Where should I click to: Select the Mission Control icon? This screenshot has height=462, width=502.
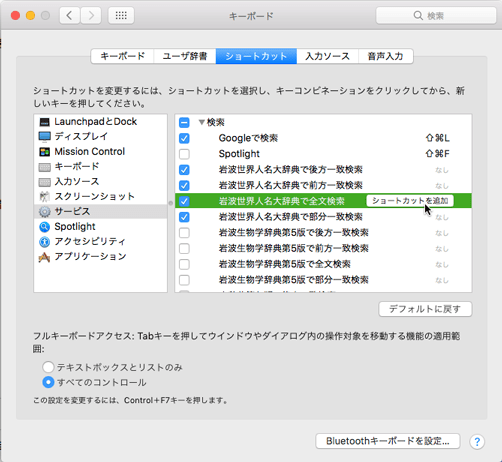point(45,152)
